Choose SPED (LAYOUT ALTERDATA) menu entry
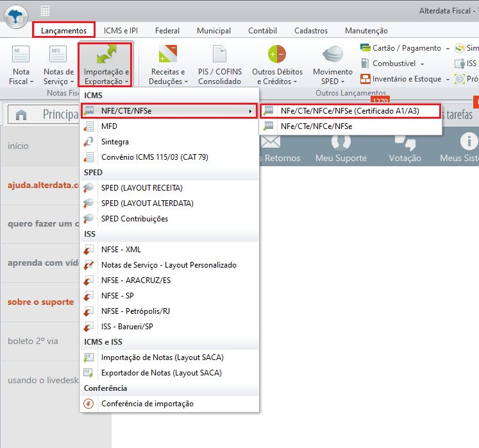 169,203
